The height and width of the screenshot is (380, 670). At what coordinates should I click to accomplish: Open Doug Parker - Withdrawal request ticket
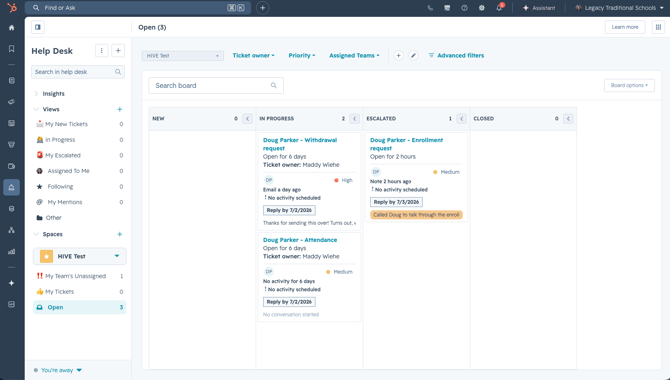300,144
